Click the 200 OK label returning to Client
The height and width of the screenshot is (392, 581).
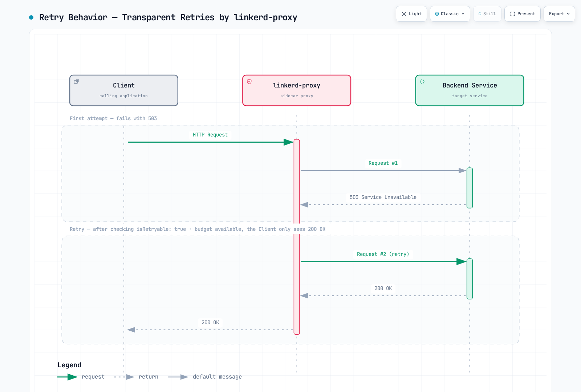point(210,322)
